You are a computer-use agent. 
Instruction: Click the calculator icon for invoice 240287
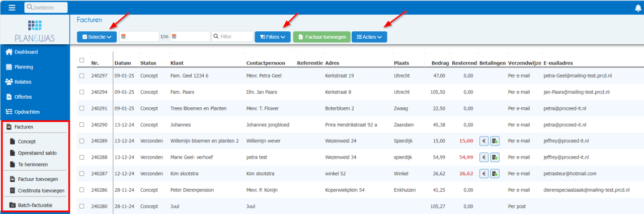point(495,174)
